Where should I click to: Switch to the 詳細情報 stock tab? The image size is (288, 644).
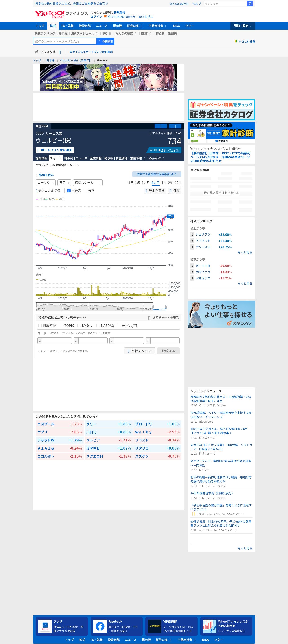tap(41, 158)
